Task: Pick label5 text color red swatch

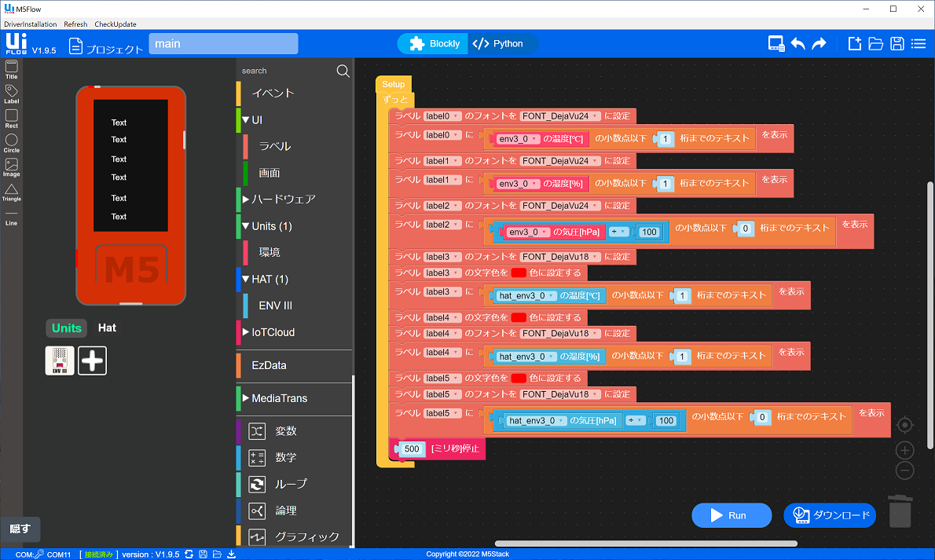Action: click(519, 378)
